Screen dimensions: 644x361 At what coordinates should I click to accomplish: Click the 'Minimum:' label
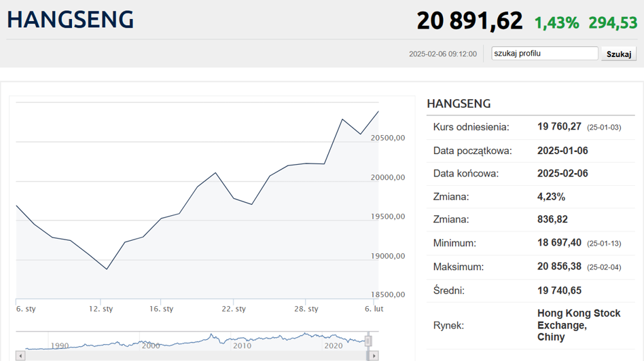[x=454, y=243]
